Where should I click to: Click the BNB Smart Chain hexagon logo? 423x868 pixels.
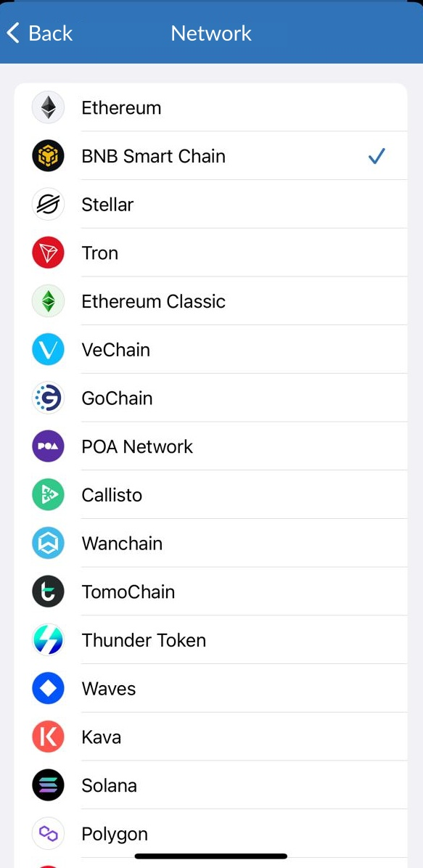(x=47, y=155)
